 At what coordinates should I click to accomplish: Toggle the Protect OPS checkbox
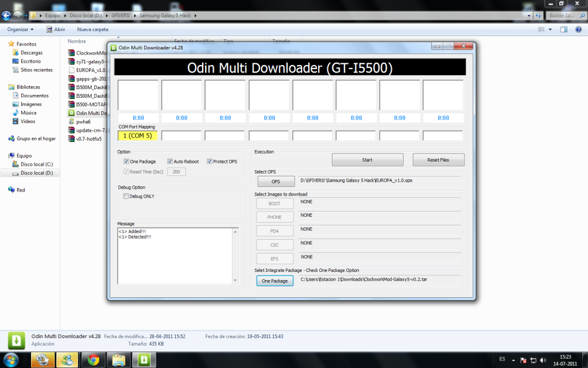click(210, 162)
